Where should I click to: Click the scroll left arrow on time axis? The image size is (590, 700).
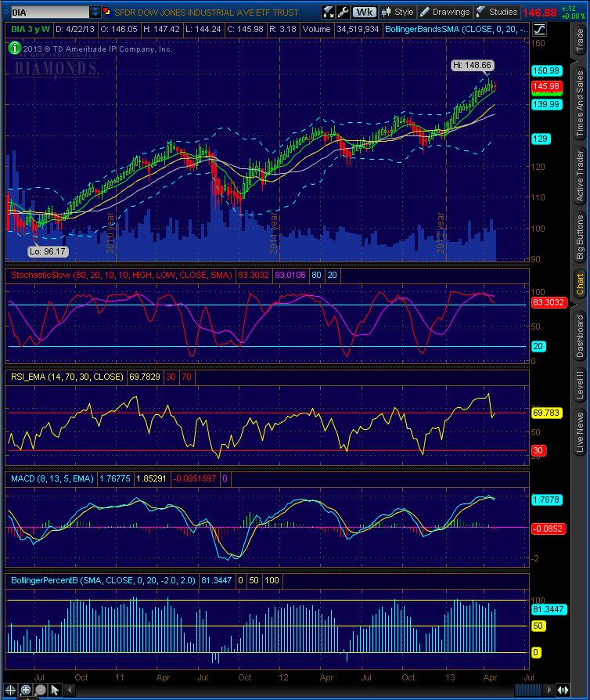pos(69,690)
